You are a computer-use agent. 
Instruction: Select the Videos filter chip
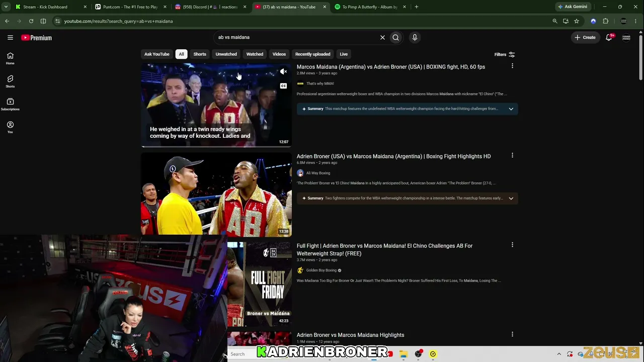coord(279,54)
